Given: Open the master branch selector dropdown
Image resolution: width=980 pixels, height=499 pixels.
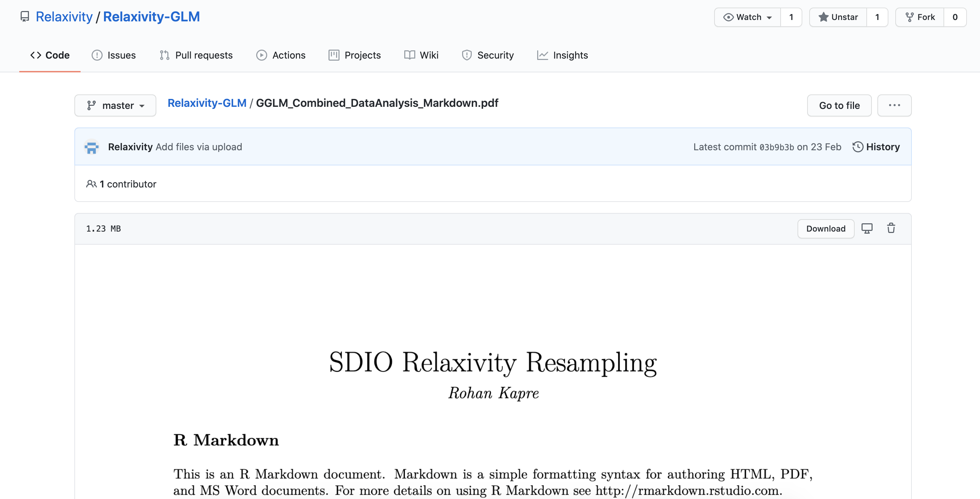Looking at the screenshot, I should pos(115,105).
